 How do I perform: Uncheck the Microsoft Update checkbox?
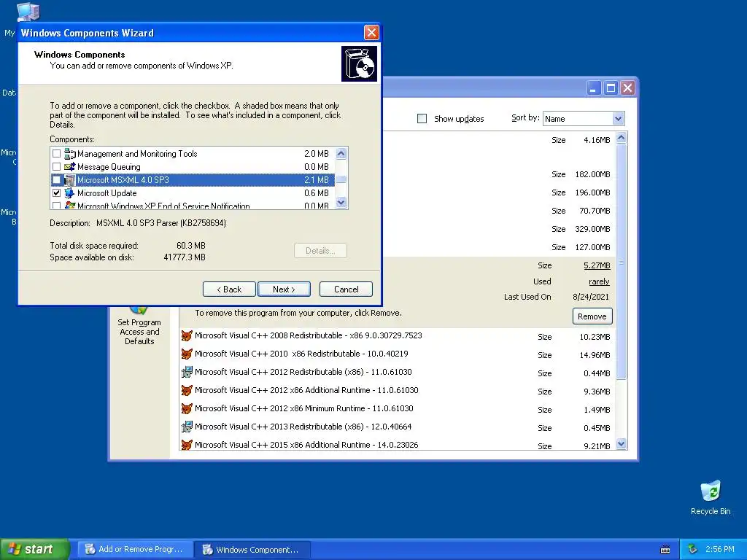click(57, 192)
